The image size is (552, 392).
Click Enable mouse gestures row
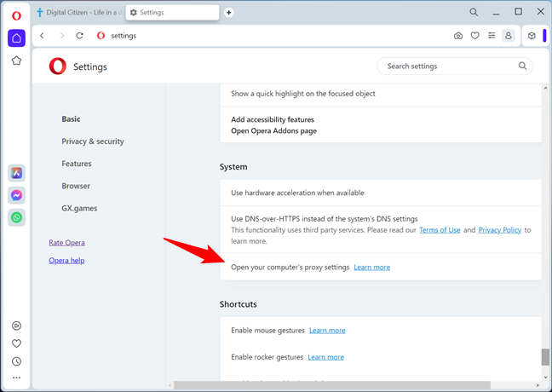point(381,331)
